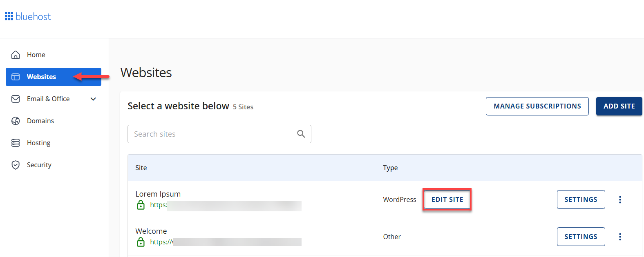
Task: Open Settings for Welcome site
Action: point(581,237)
